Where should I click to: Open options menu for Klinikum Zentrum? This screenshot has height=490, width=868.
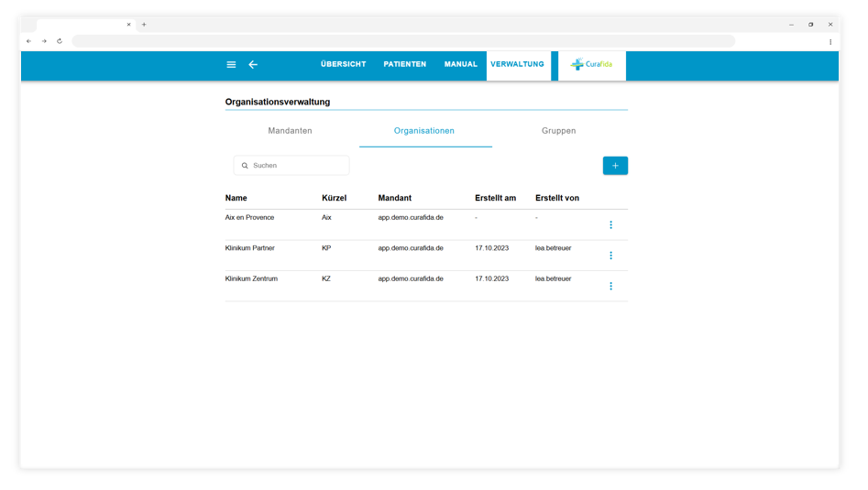pos(610,286)
